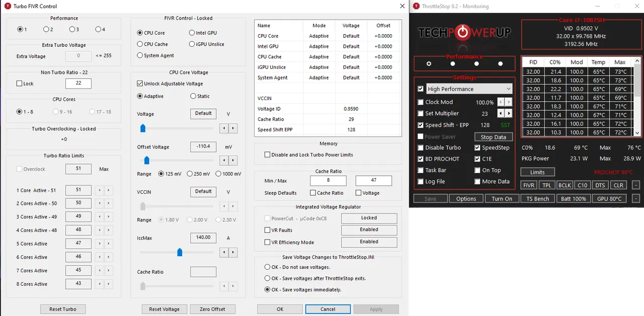
Task: Toggle BD PROCHOT checkbox
Action: click(x=421, y=159)
